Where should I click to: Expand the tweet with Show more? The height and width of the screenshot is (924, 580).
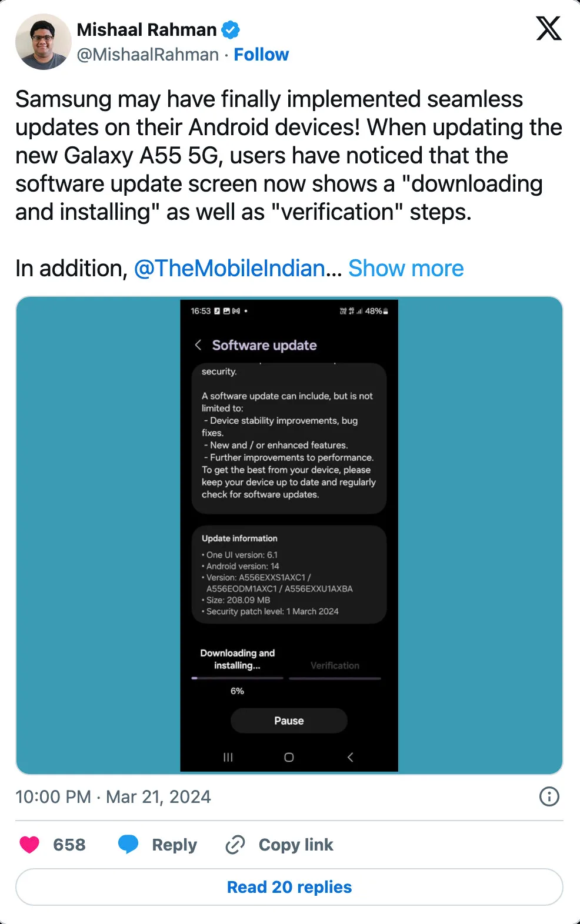[x=406, y=269]
